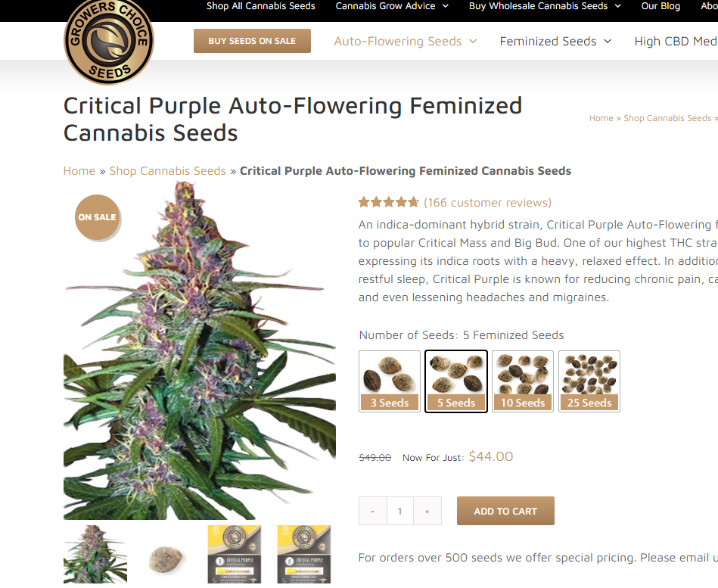Expand Buy Wholesale Cannabis Seeds menu
This screenshot has height=588, width=718.
click(x=545, y=6)
